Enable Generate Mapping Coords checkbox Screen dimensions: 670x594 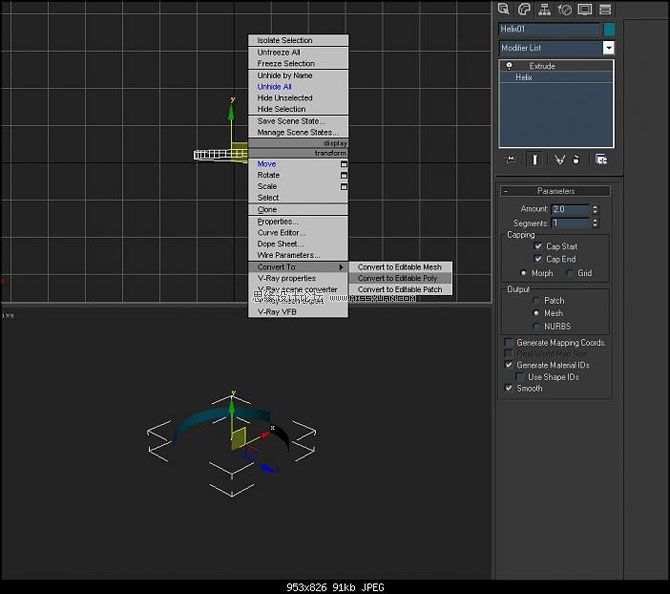[x=508, y=343]
